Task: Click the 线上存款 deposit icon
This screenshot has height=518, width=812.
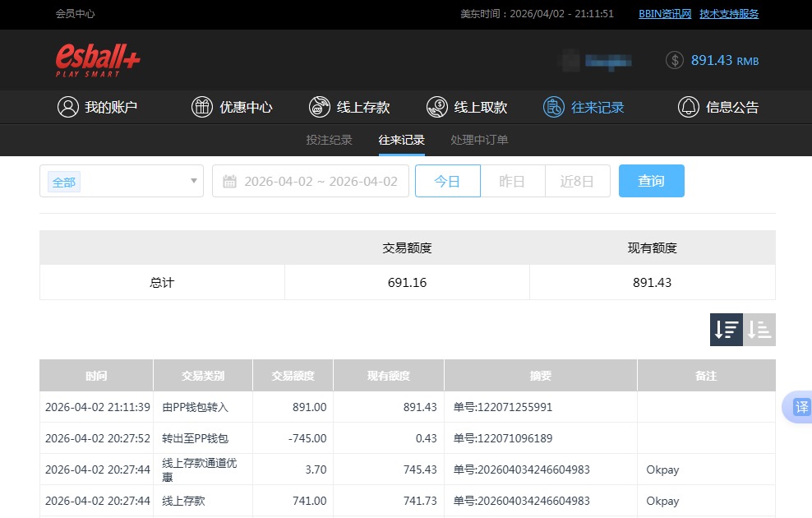Action: (319, 107)
